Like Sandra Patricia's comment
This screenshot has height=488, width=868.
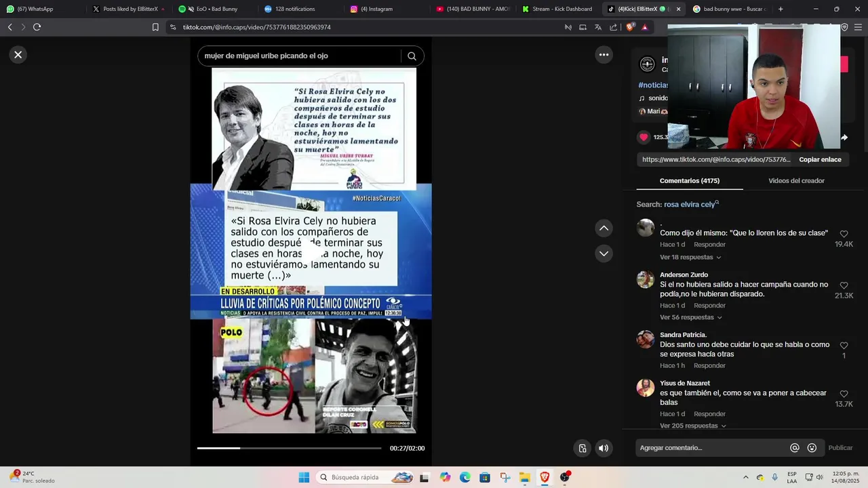point(844,346)
